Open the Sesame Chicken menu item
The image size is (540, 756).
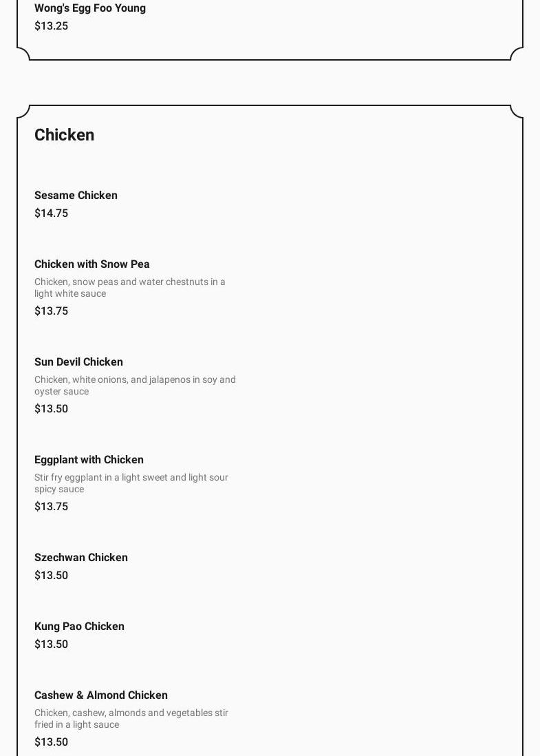click(x=76, y=196)
